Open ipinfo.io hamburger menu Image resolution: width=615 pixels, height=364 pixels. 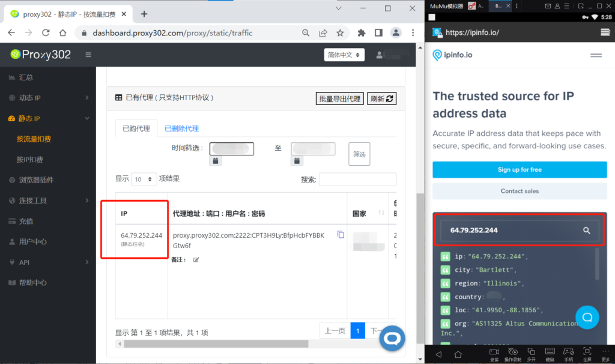point(596,55)
